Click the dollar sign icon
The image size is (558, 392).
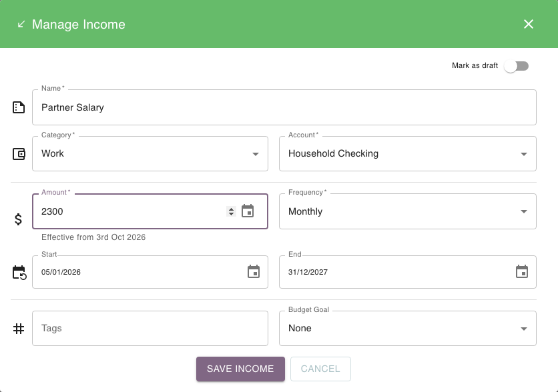tap(19, 219)
